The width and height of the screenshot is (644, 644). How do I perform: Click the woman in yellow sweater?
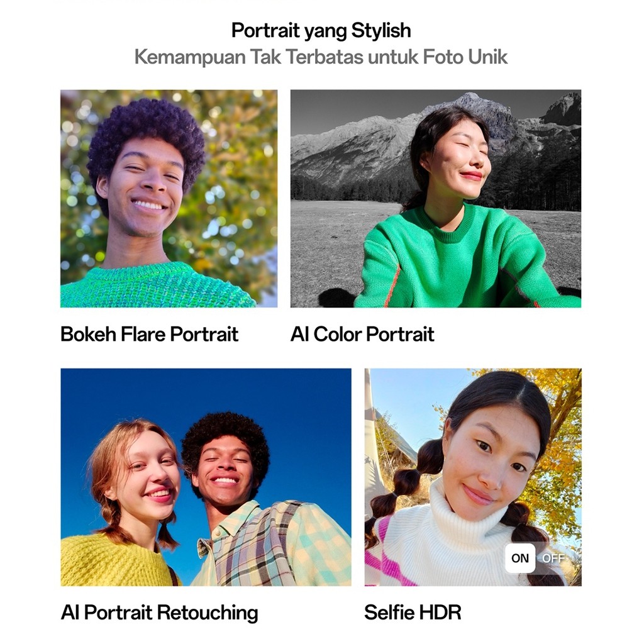(x=127, y=505)
